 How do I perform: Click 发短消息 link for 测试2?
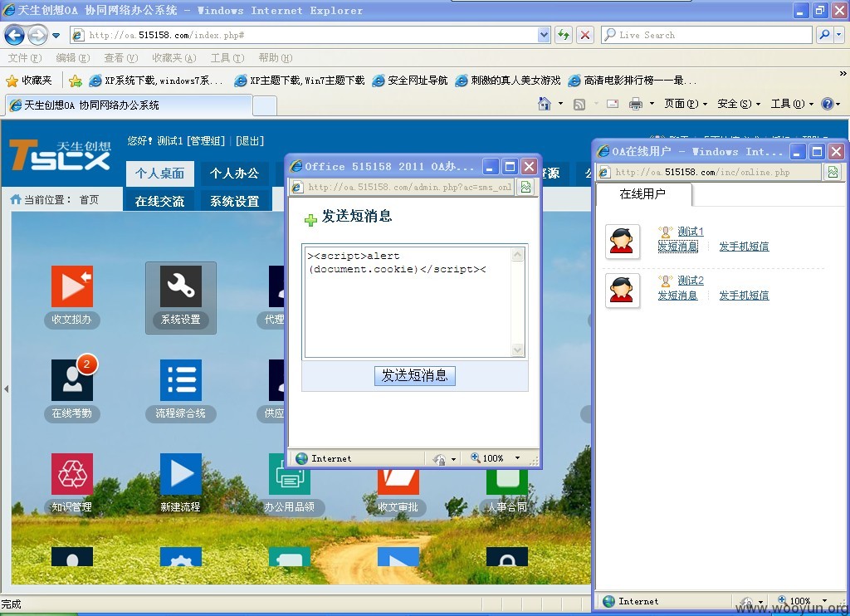(677, 296)
